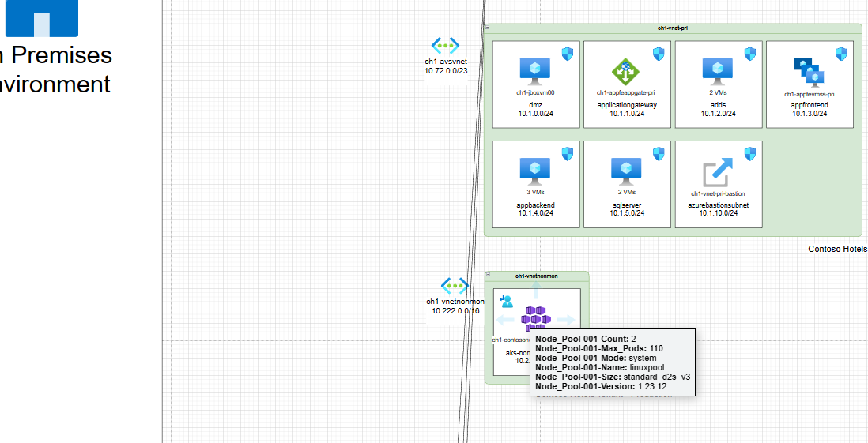The width and height of the screenshot is (868, 443).
Task: Click the purple AKS cluster icon
Action: tap(536, 319)
